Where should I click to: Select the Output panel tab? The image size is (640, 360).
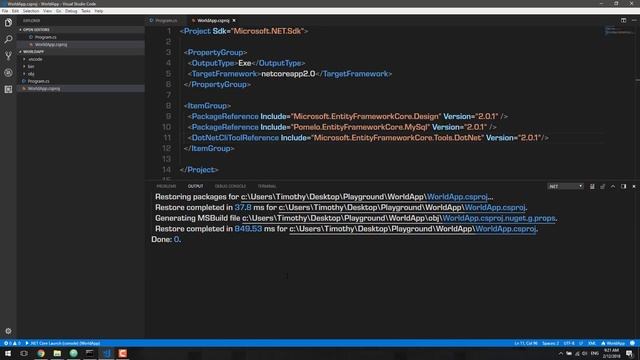click(196, 186)
